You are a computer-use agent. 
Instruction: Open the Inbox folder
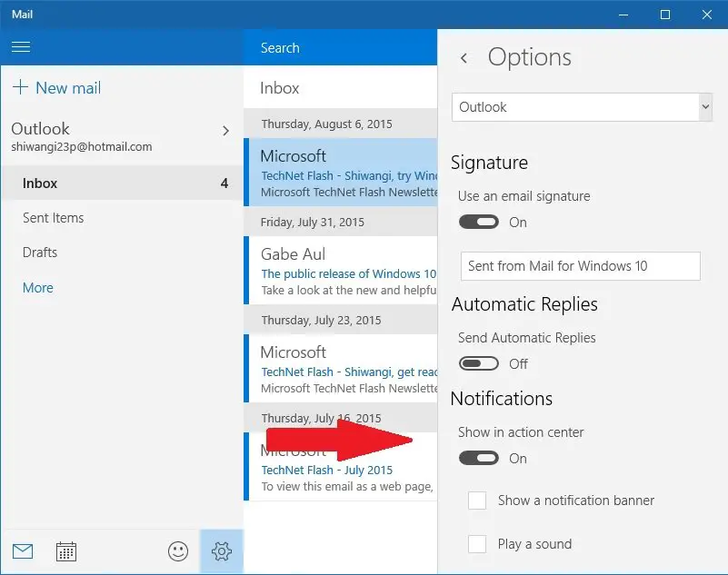pyautogui.click(x=122, y=183)
